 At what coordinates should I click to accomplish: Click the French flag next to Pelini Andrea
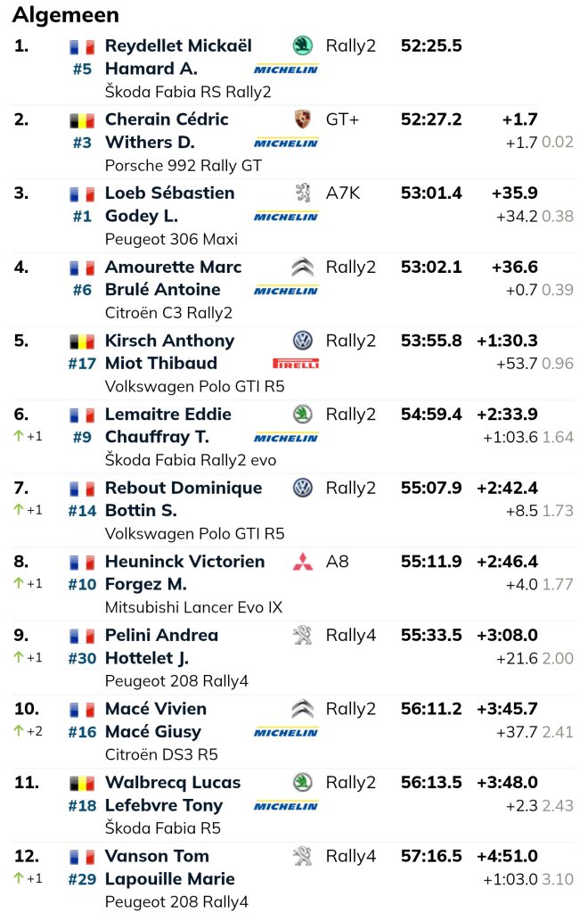[x=82, y=636]
